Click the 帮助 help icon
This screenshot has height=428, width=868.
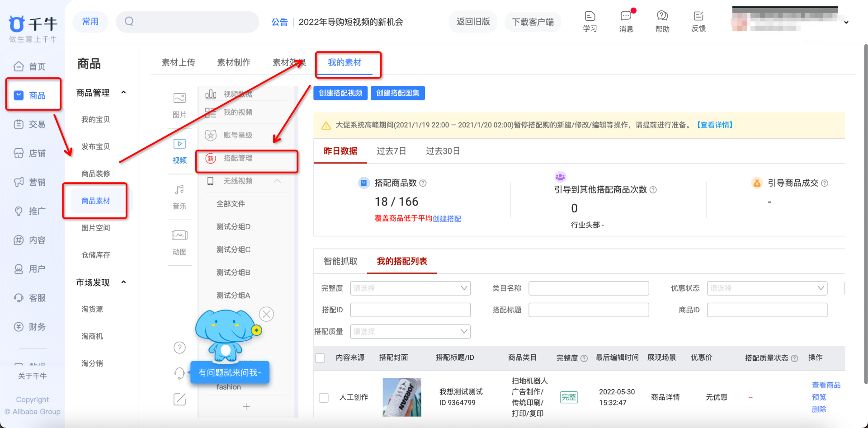point(662,21)
